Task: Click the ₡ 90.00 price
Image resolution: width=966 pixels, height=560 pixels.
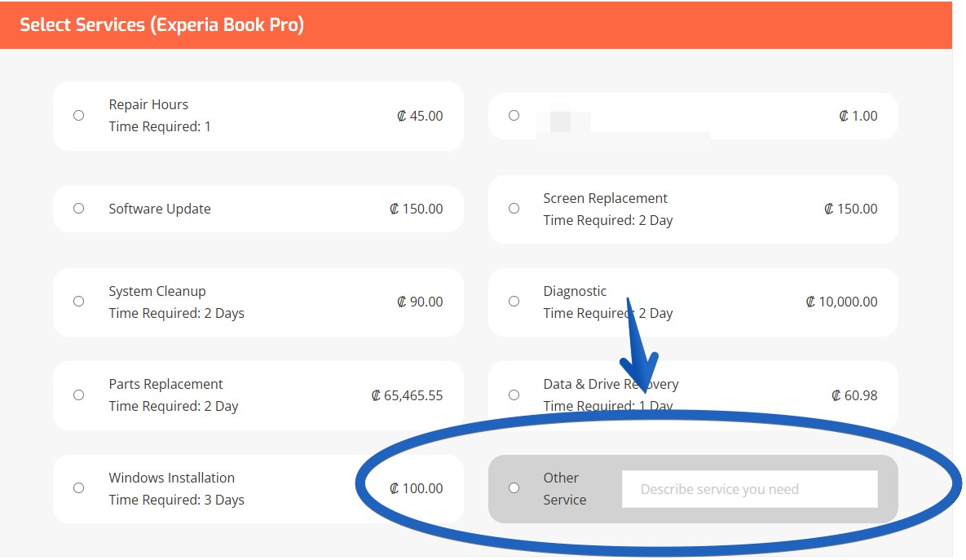Action: (420, 302)
